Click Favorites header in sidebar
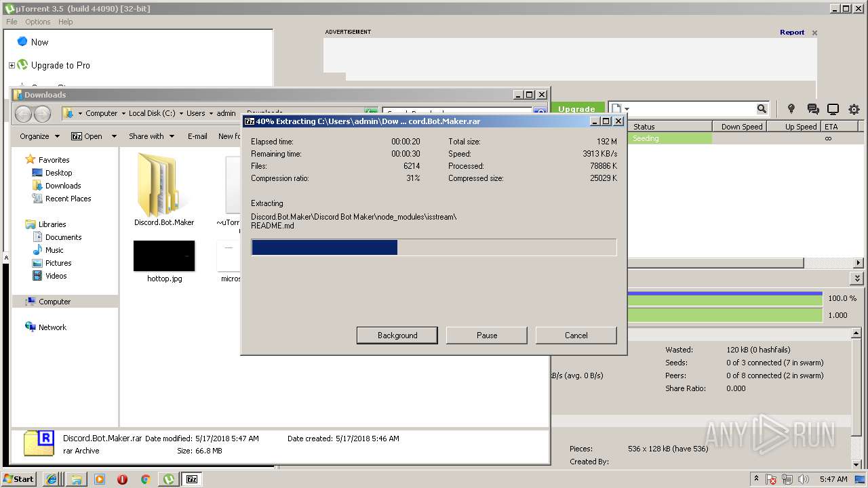 (54, 160)
